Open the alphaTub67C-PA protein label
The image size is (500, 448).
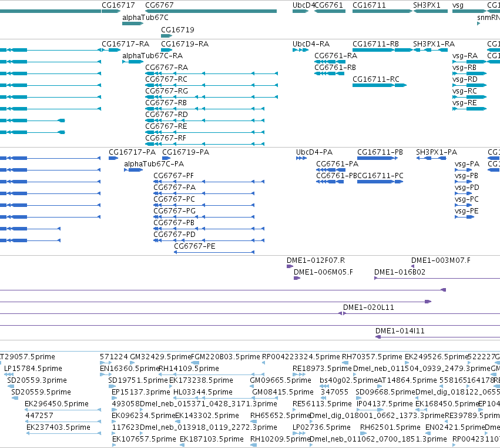pos(154,163)
